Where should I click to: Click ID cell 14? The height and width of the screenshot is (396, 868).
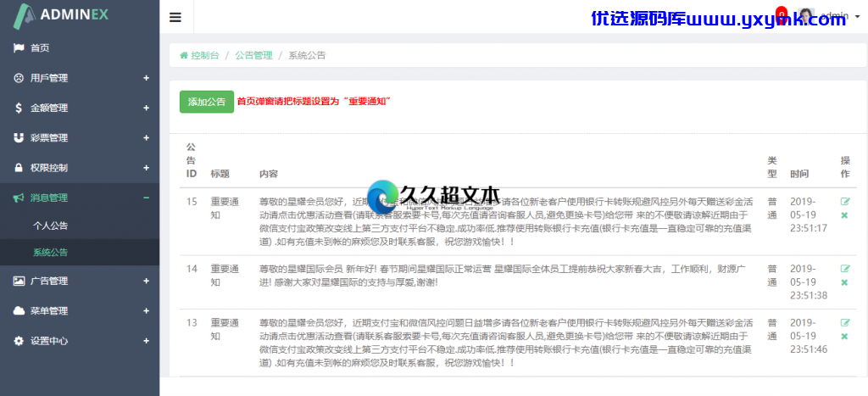click(x=192, y=269)
